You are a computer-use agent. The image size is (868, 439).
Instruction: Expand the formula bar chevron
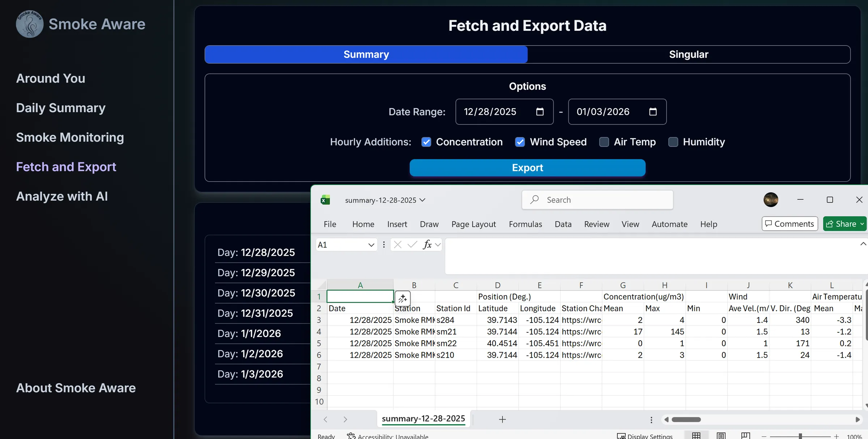coord(863,244)
